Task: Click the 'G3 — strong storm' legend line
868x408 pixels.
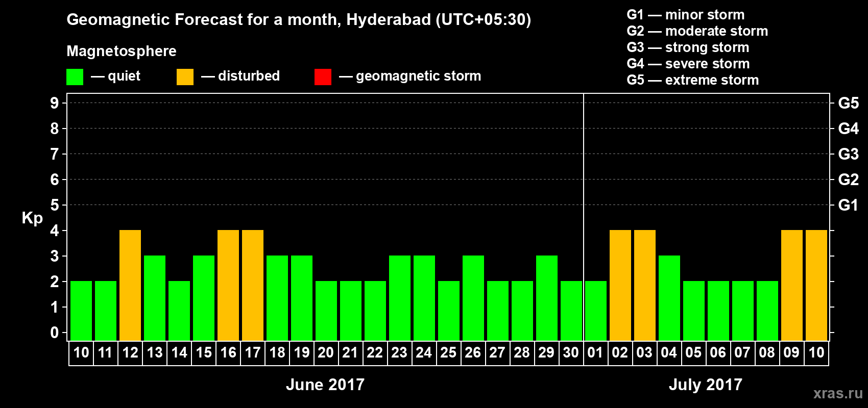Action: (688, 47)
